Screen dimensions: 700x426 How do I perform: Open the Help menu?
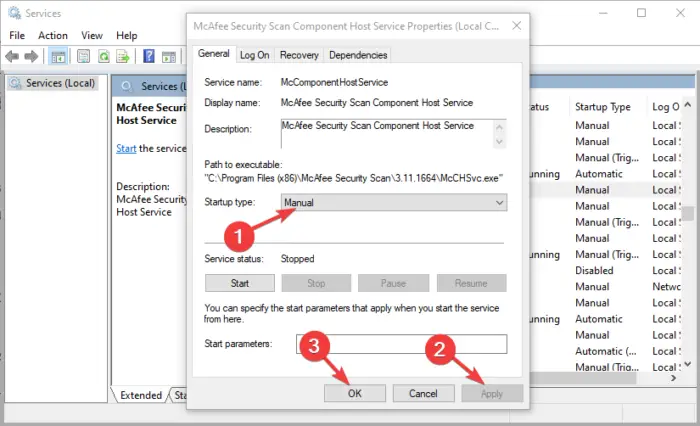[127, 35]
